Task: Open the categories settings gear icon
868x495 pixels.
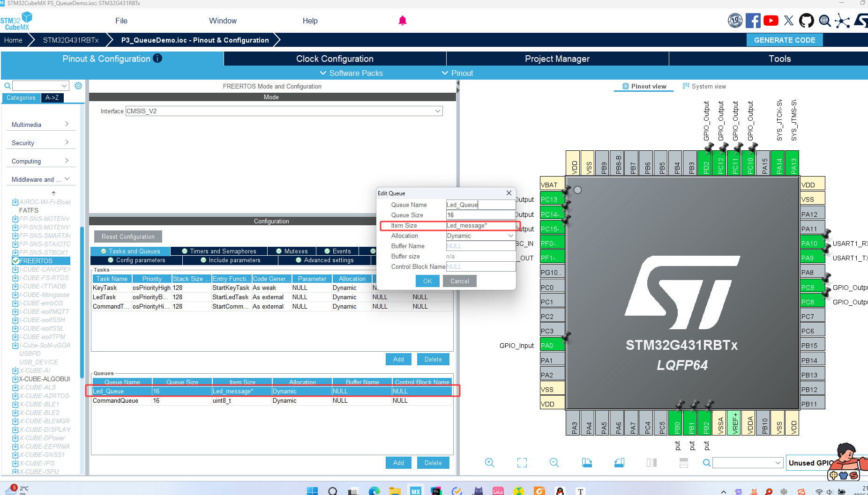Action: 78,86
